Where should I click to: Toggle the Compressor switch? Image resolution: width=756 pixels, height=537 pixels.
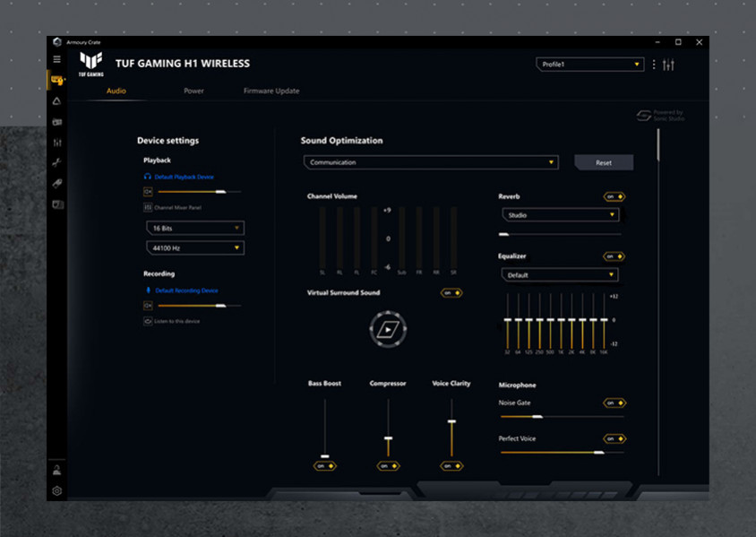(x=388, y=466)
